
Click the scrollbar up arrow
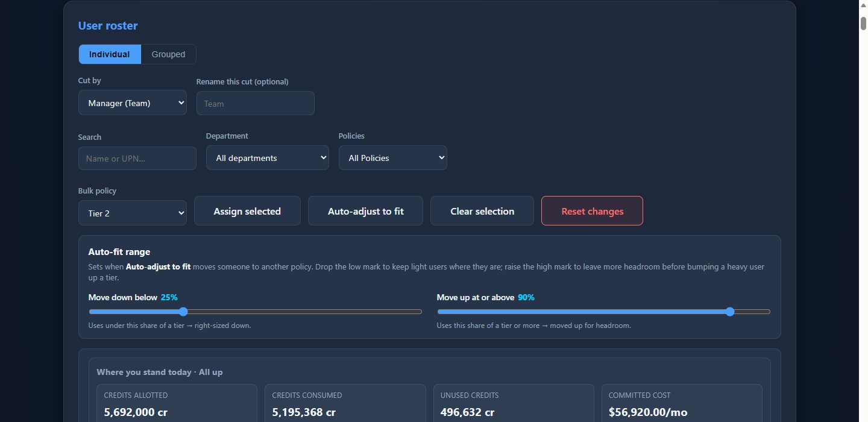[x=863, y=5]
